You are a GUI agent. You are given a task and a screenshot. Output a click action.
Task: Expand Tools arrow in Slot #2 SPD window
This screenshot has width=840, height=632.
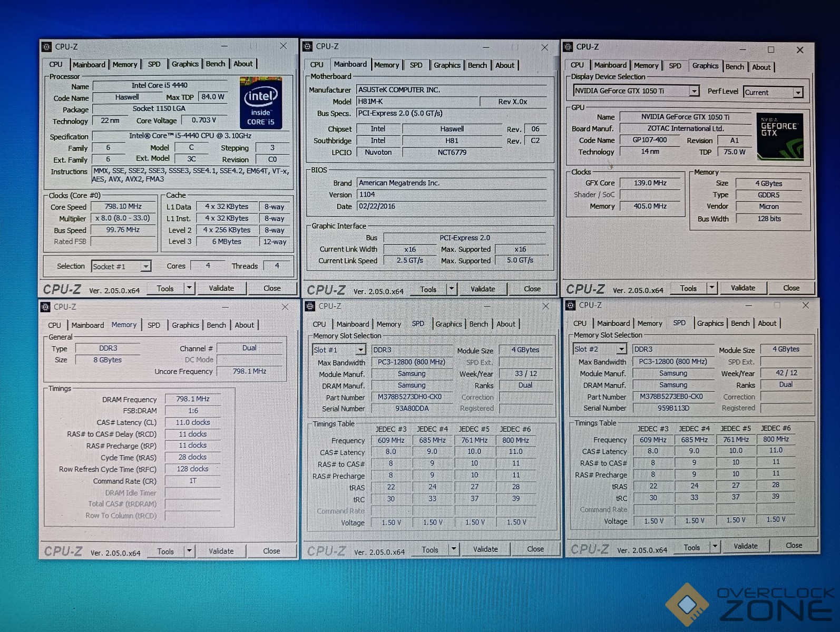(715, 546)
